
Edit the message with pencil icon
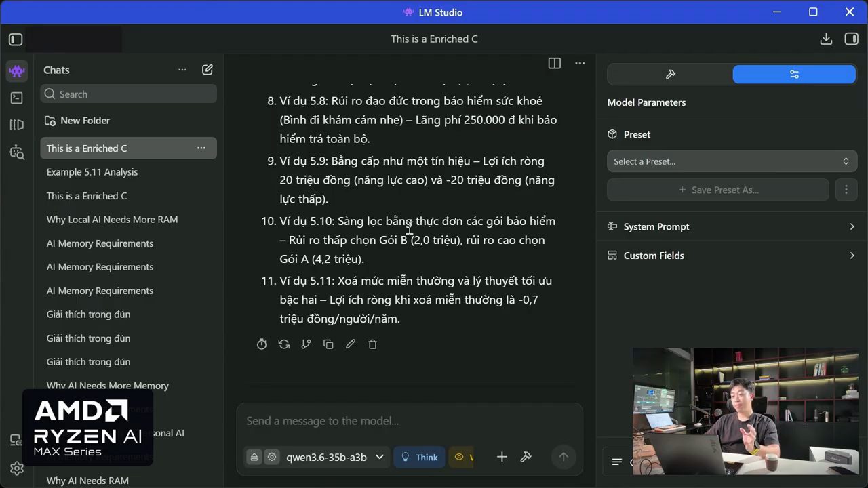point(351,344)
